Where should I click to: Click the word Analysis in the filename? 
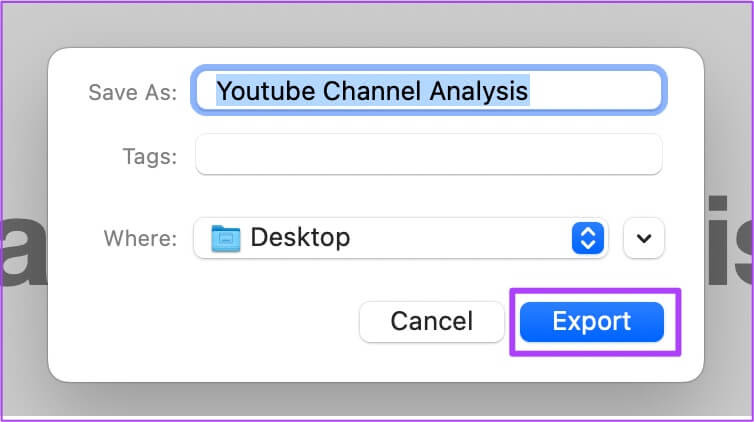[x=479, y=91]
